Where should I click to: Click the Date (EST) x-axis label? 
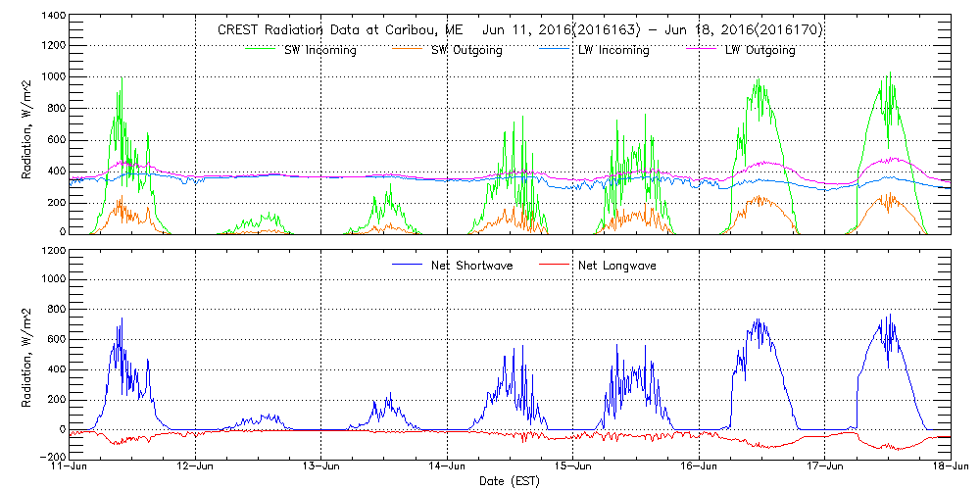coord(512,481)
